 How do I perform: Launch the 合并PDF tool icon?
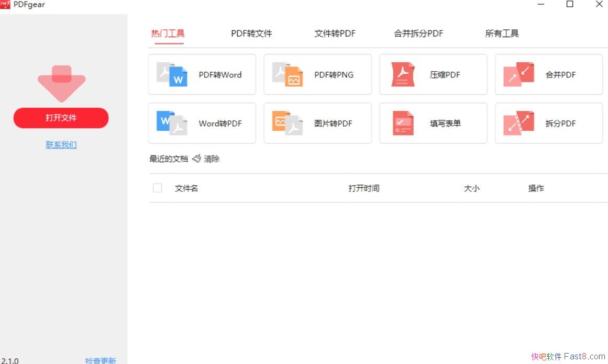(x=518, y=74)
